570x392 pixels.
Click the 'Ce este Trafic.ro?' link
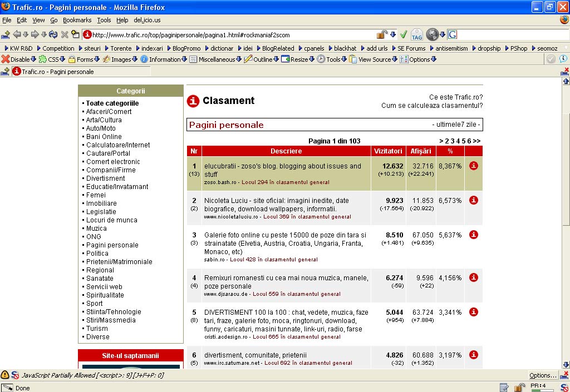456,97
